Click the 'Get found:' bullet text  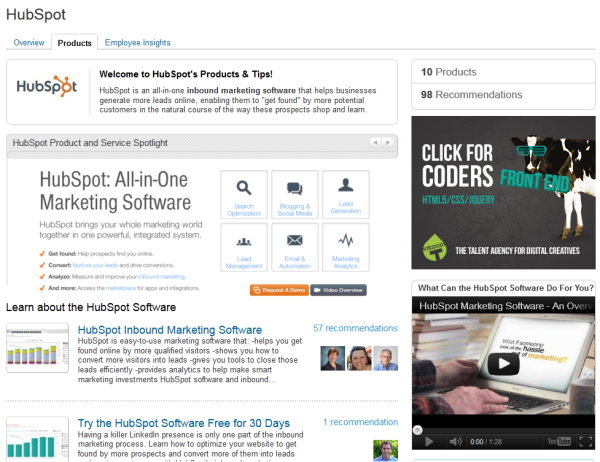[x=62, y=254]
